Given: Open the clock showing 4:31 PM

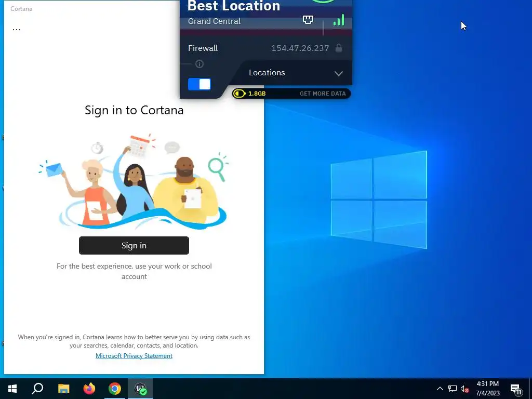Looking at the screenshot, I should pyautogui.click(x=487, y=389).
